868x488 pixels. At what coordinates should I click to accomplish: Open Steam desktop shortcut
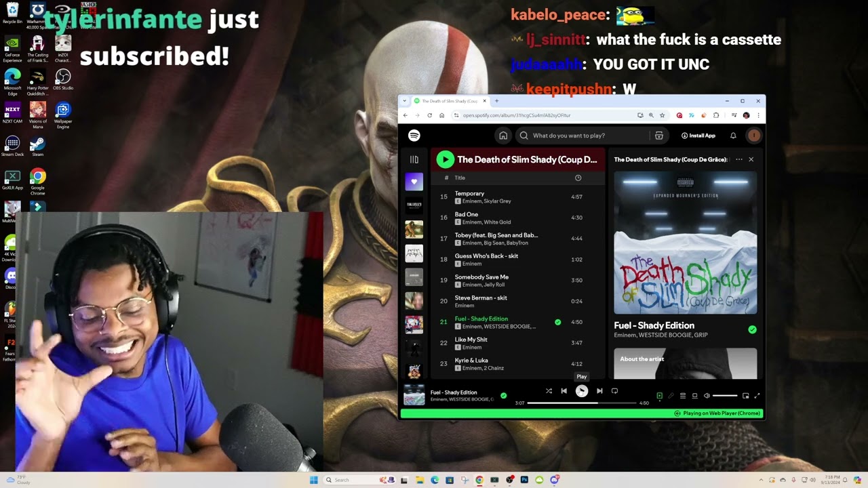(x=37, y=146)
